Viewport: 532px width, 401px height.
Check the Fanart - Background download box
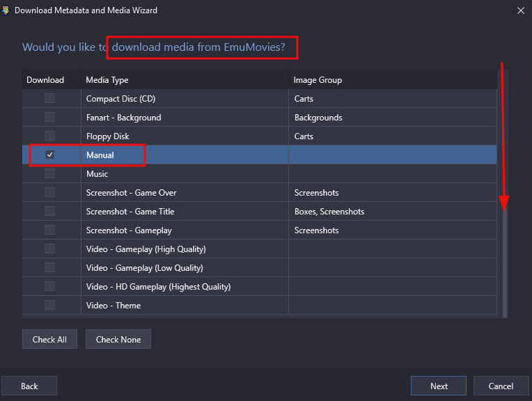point(50,117)
